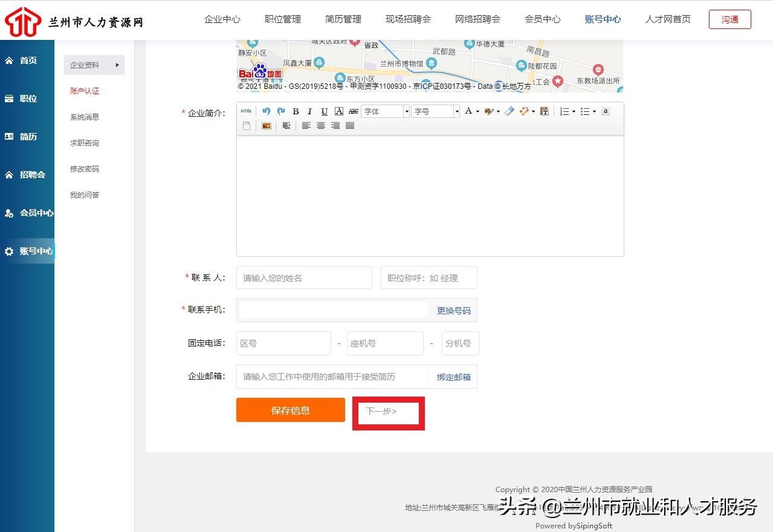Image resolution: width=773 pixels, height=532 pixels.
Task: Switch to the 职位管理 menu item
Action: [282, 19]
